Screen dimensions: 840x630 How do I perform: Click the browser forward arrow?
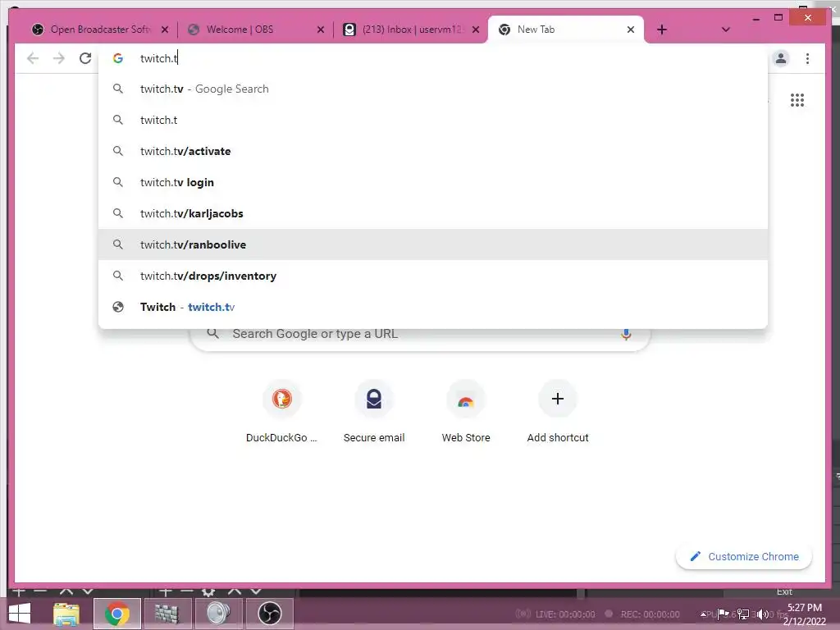59,58
